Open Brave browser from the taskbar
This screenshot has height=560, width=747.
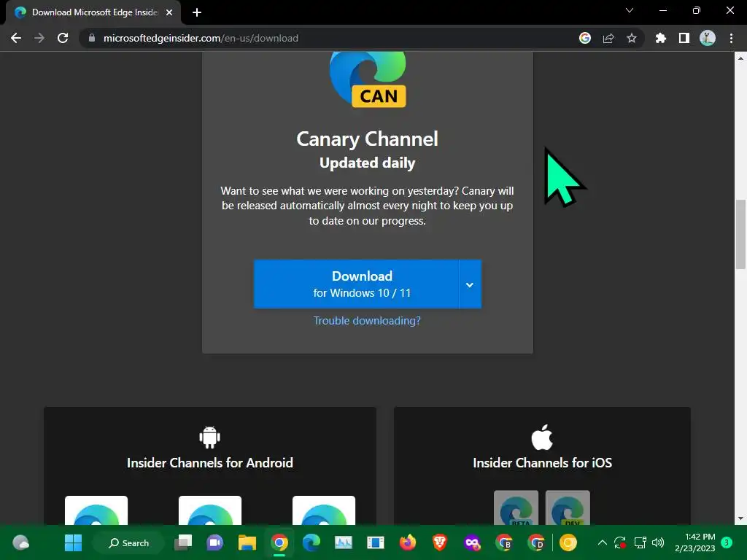point(439,542)
